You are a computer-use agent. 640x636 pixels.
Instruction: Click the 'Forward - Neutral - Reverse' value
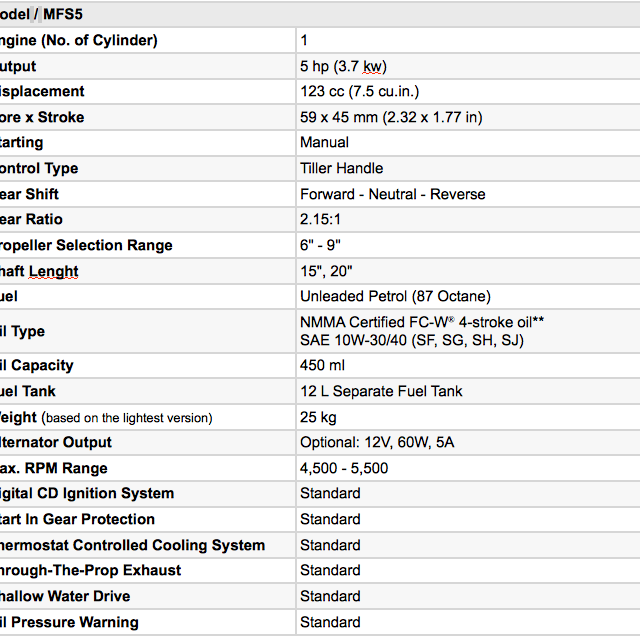click(393, 194)
